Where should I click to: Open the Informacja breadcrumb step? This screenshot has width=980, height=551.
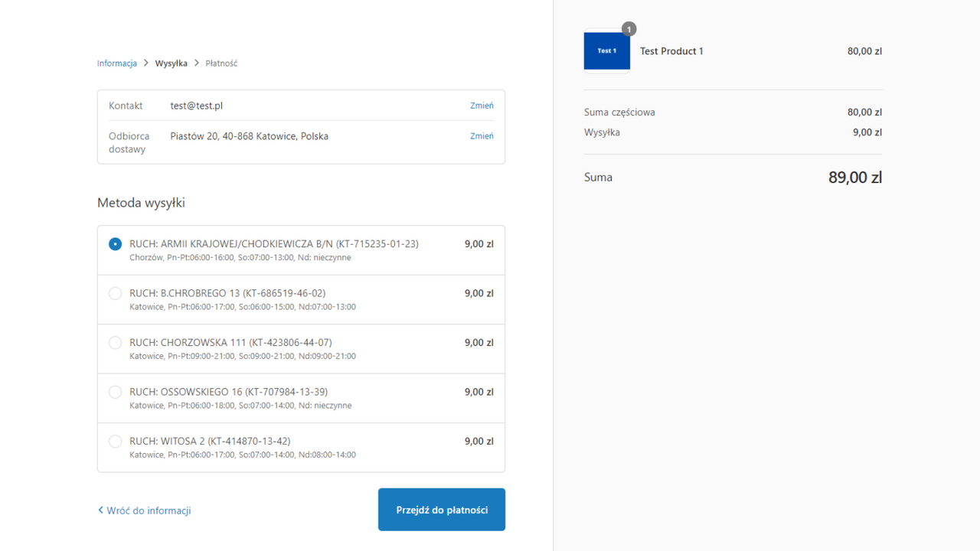click(116, 63)
